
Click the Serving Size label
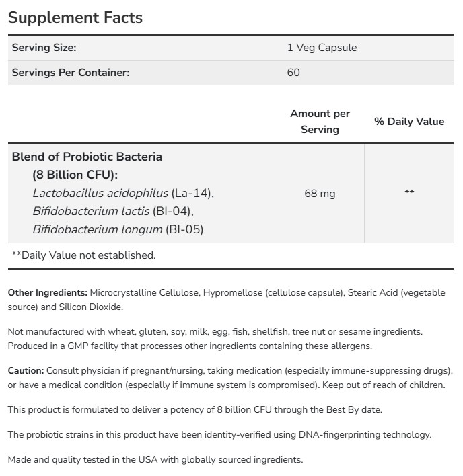click(44, 48)
